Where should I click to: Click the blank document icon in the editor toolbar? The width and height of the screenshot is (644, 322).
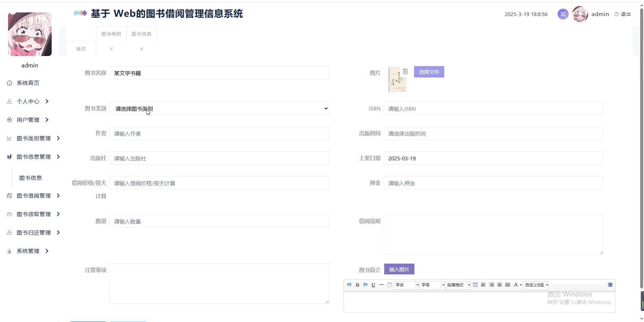(389, 285)
